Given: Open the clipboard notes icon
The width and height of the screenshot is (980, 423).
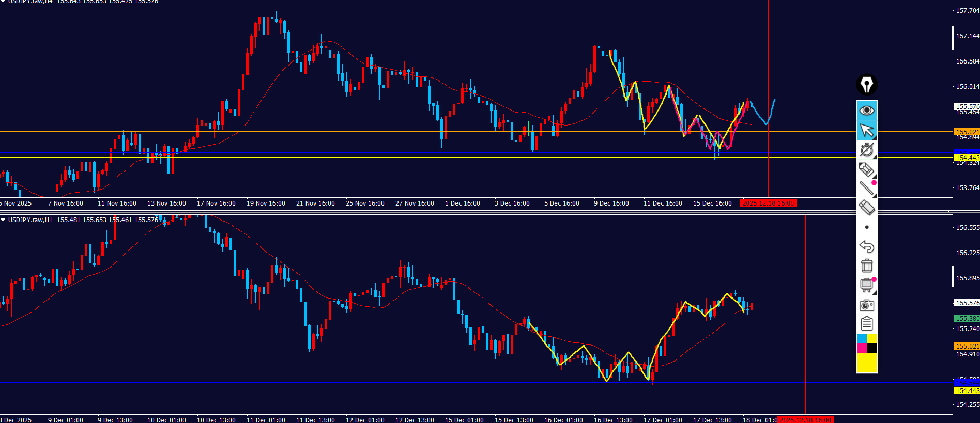Looking at the screenshot, I should pos(867,324).
